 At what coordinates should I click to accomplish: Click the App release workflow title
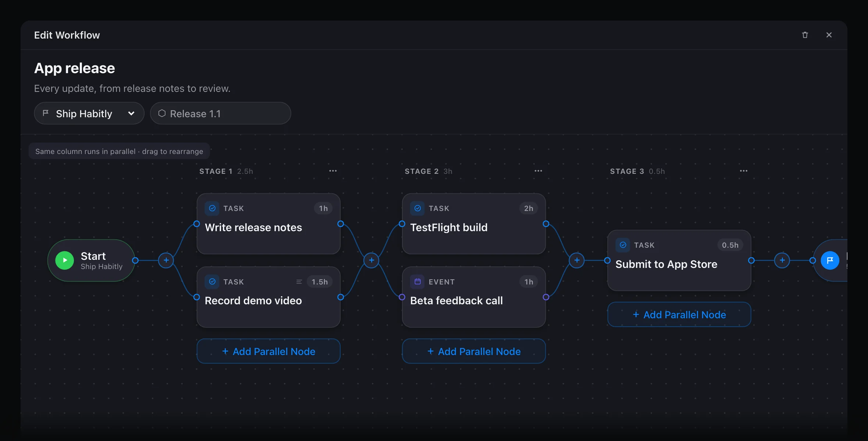click(x=75, y=68)
